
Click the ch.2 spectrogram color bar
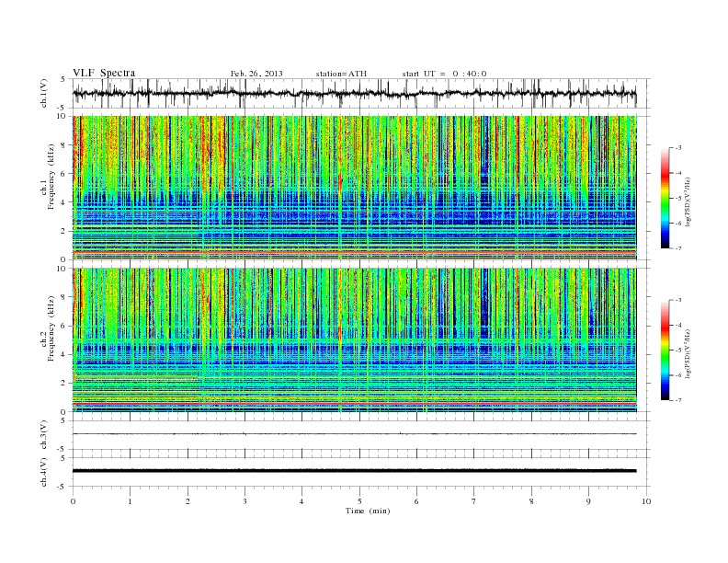(665, 350)
